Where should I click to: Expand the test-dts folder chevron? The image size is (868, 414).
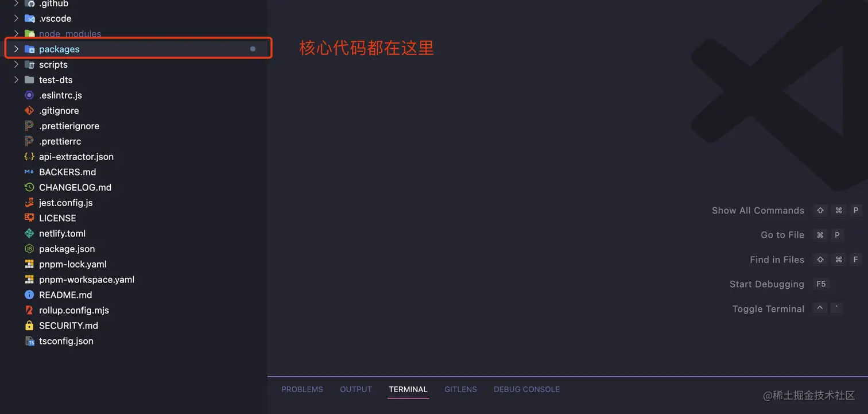(16, 80)
